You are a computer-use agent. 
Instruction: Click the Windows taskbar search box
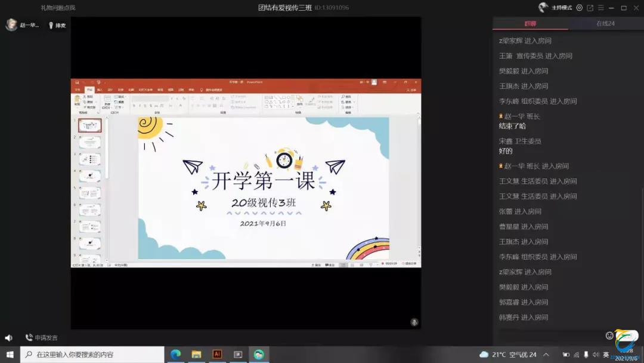pos(92,355)
